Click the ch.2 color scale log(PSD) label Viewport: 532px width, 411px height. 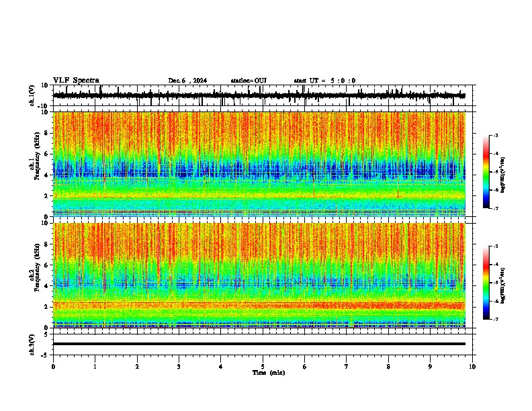tap(503, 285)
